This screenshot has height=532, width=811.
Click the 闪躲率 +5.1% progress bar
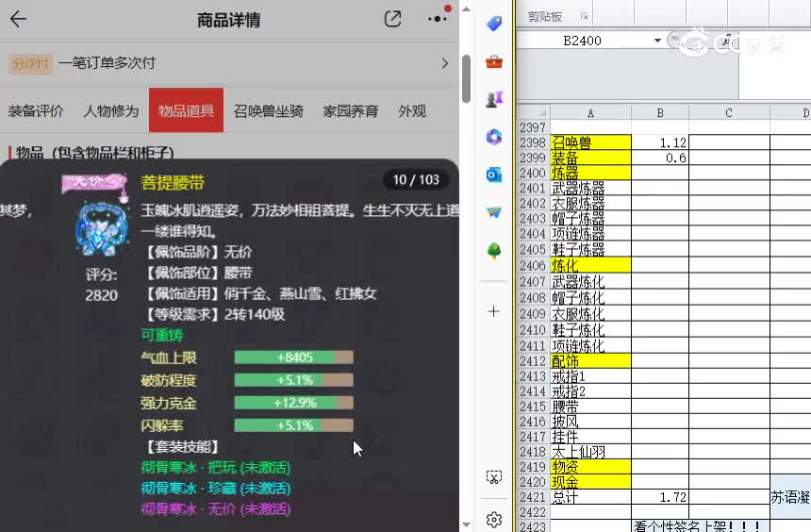[294, 425]
